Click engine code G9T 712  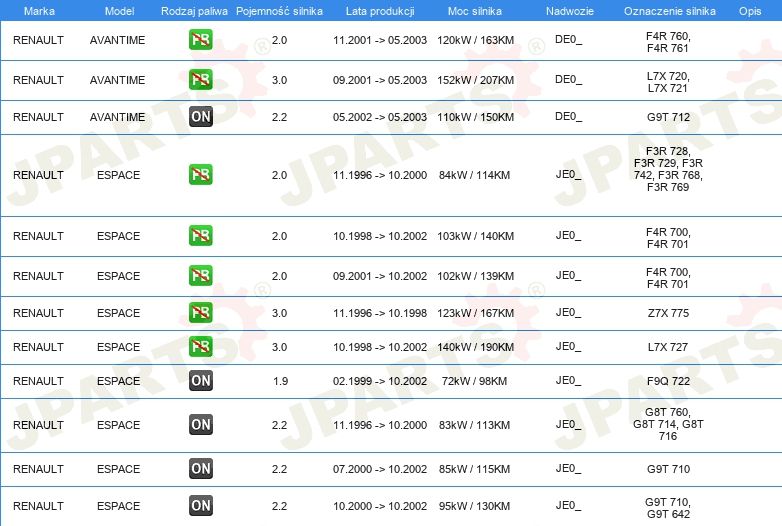[668, 117]
